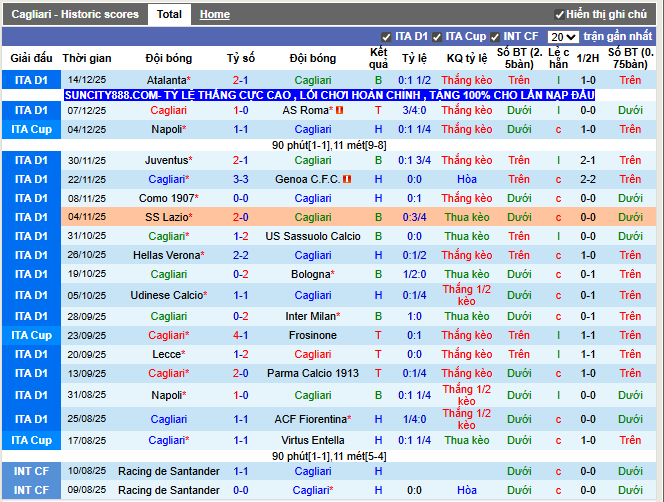Screen dimensions: 664x502
Task: Uncheck the ITA Cup filter checkbox
Action: 437,37
